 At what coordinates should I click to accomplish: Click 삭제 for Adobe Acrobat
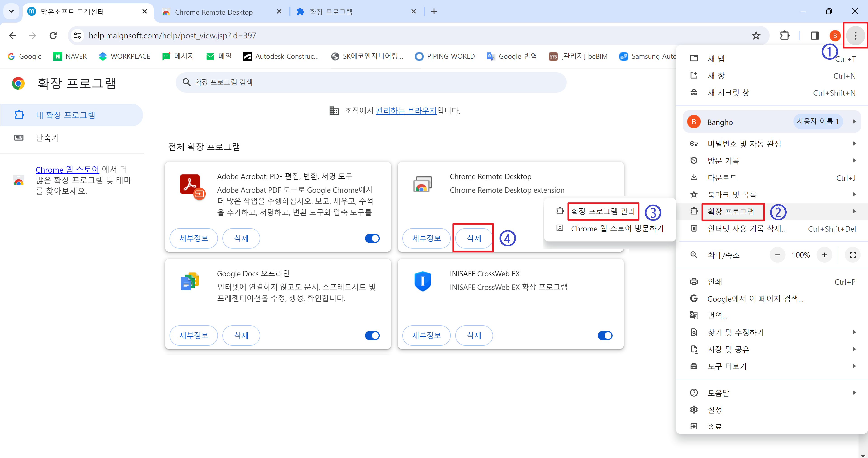tap(241, 238)
